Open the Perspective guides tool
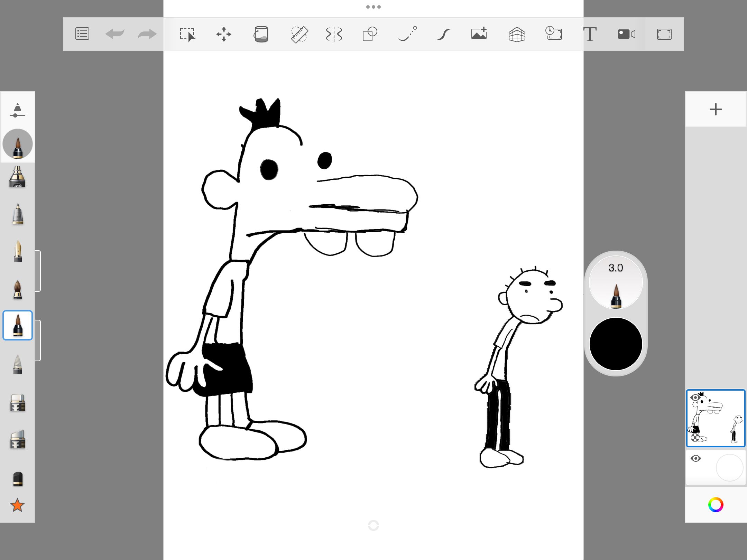This screenshot has height=560, width=747. point(517,34)
